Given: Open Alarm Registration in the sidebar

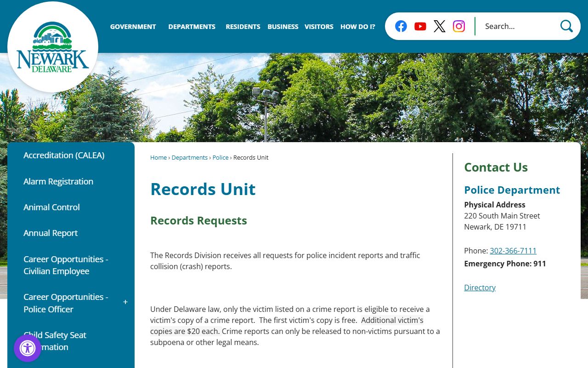Looking at the screenshot, I should click(x=58, y=181).
